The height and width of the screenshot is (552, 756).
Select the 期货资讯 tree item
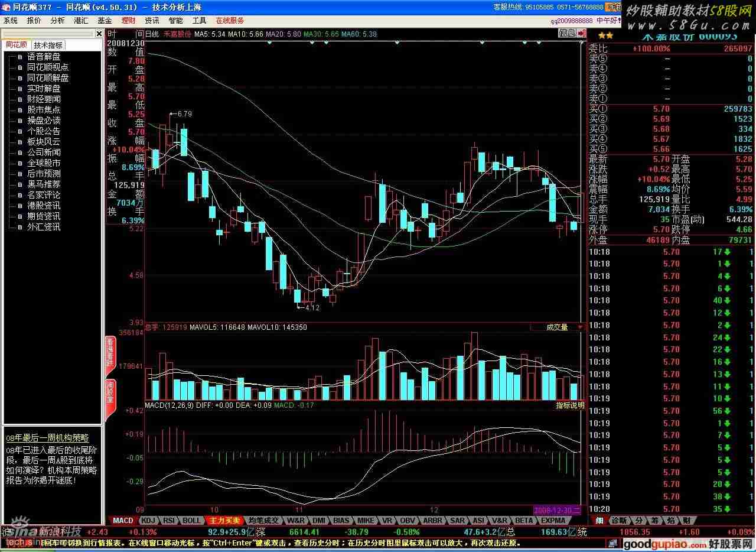pyautogui.click(x=44, y=216)
